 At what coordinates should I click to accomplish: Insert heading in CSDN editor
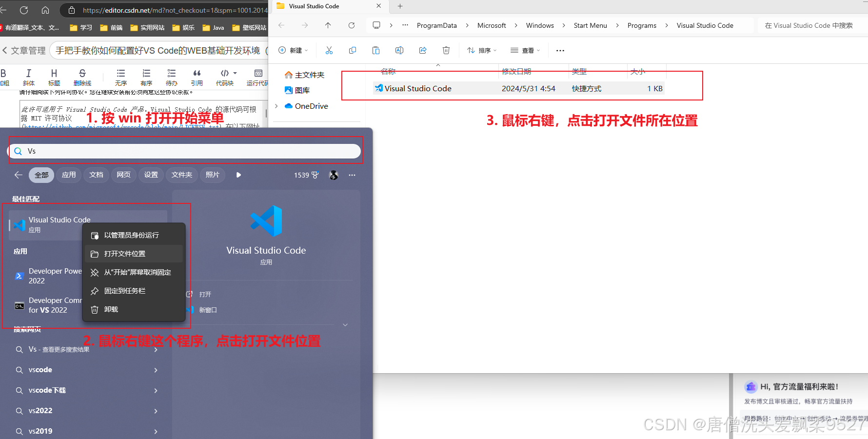click(54, 77)
